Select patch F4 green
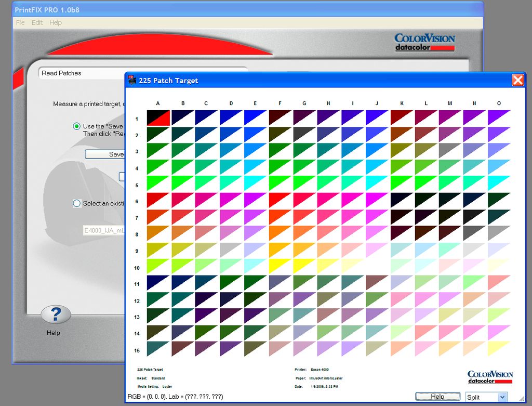Viewport: 532px width, 406px height. click(x=280, y=167)
